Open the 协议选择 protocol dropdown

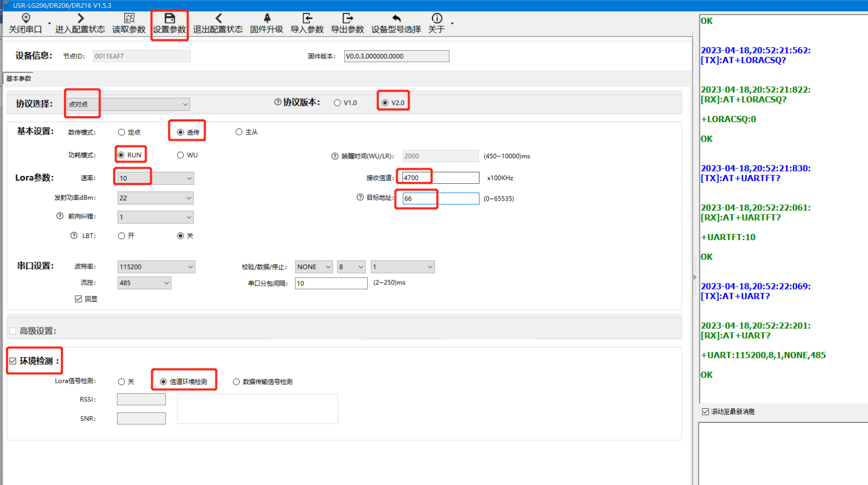tap(128, 104)
